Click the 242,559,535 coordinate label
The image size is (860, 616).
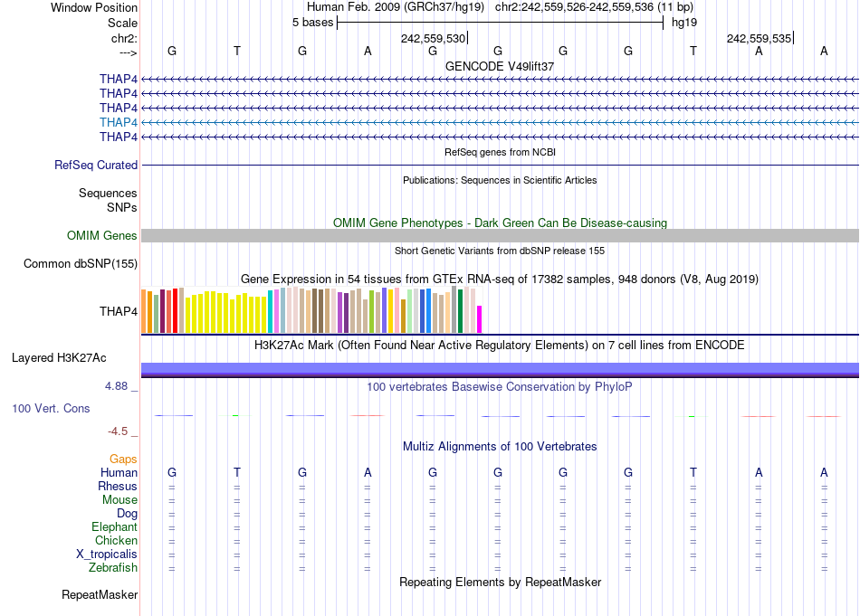pos(760,38)
